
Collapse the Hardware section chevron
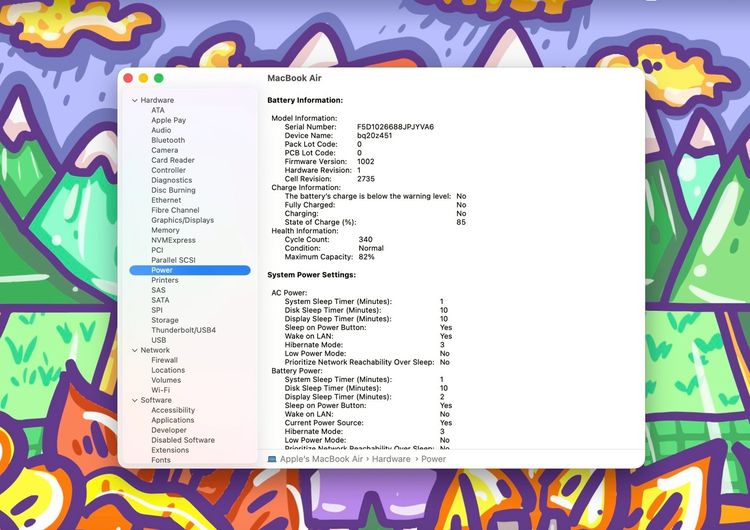(135, 100)
